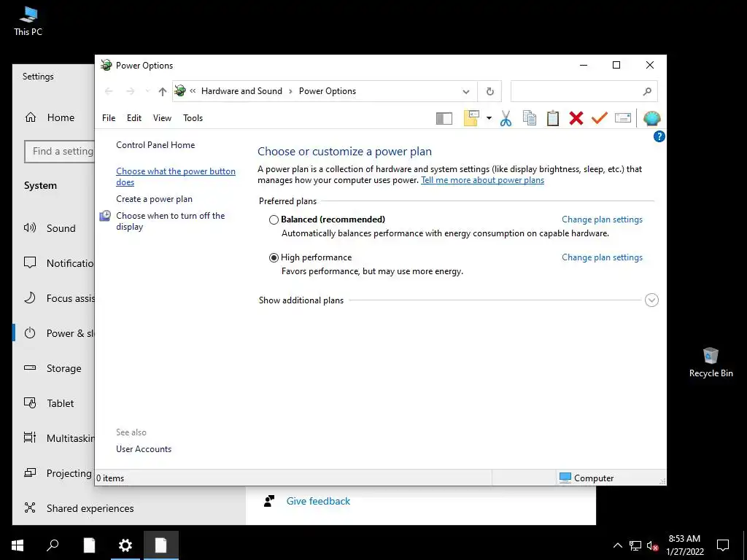Click Give feedback link in Settings
The height and width of the screenshot is (560, 747).
[318, 501]
